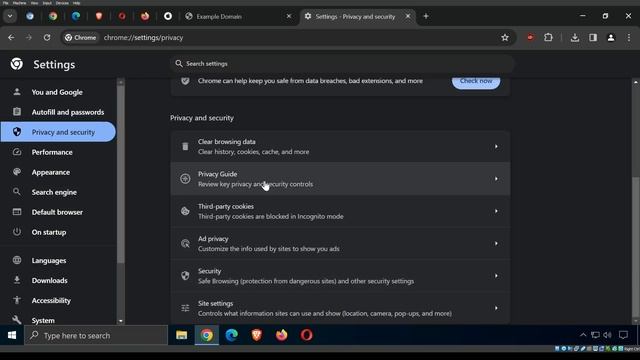Image resolution: width=640 pixels, height=360 pixels.
Task: Expand the Privacy Guide arrow
Action: [x=496, y=179]
